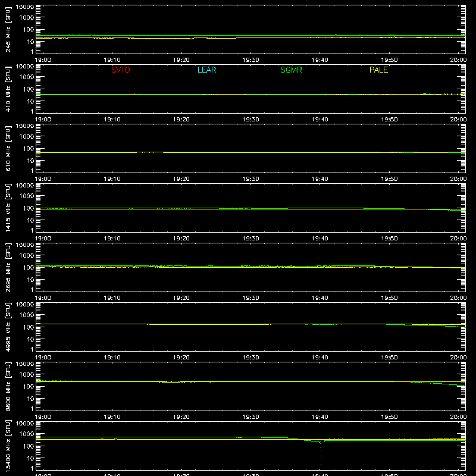This screenshot has width=476, height=476.
Task: Select the '610 MHz [SFU]' axis title
Action: (8, 148)
